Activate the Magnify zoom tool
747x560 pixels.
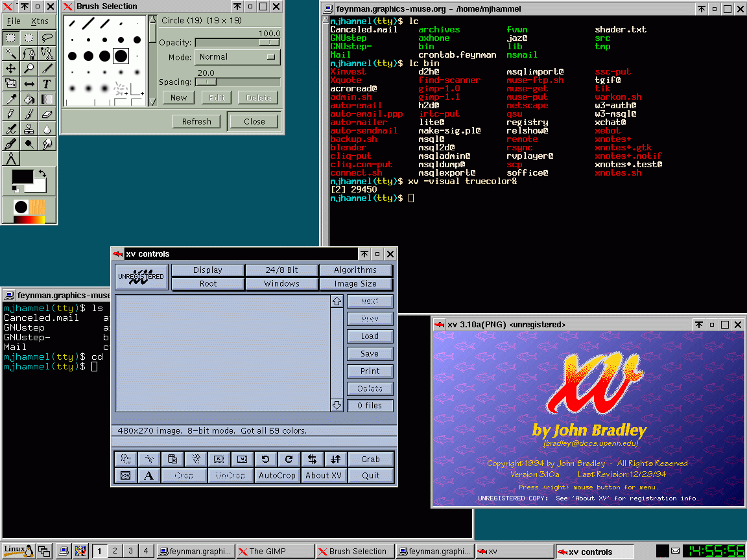click(29, 68)
